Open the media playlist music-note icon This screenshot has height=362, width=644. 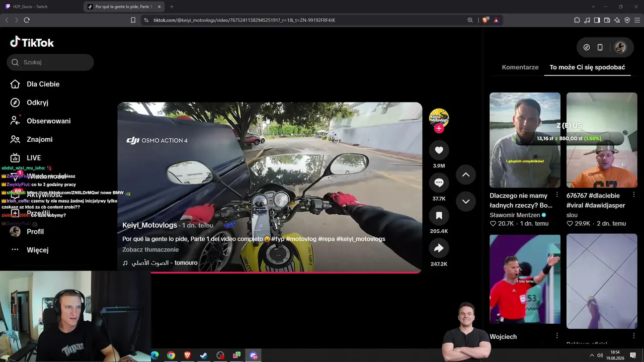tap(587, 20)
